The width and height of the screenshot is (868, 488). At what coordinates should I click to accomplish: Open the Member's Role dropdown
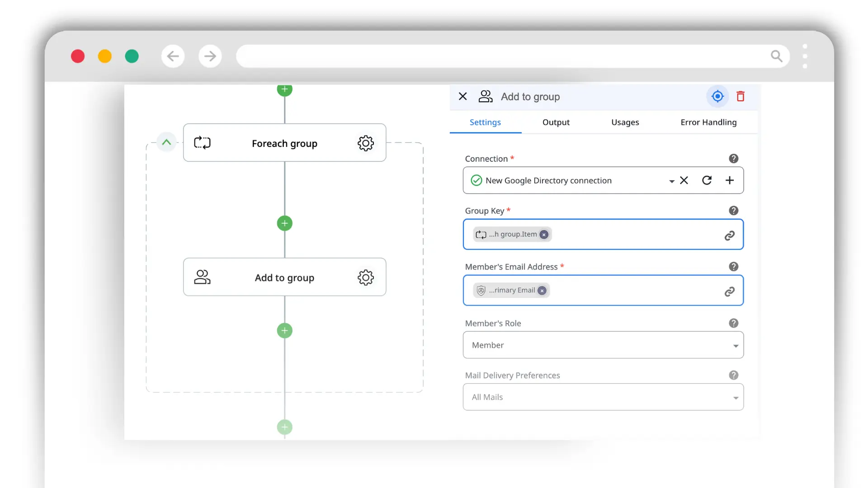point(736,345)
